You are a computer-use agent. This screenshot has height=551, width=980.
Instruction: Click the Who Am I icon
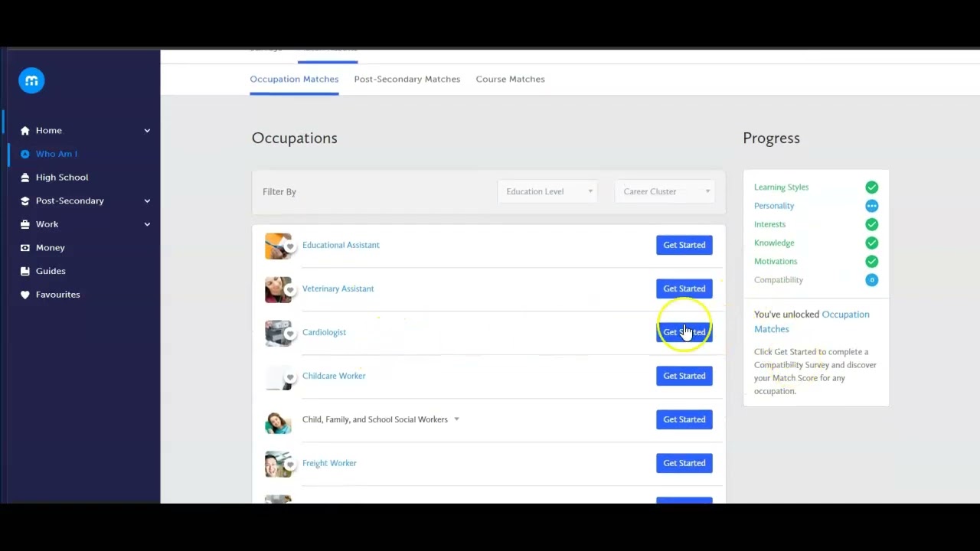pos(24,154)
